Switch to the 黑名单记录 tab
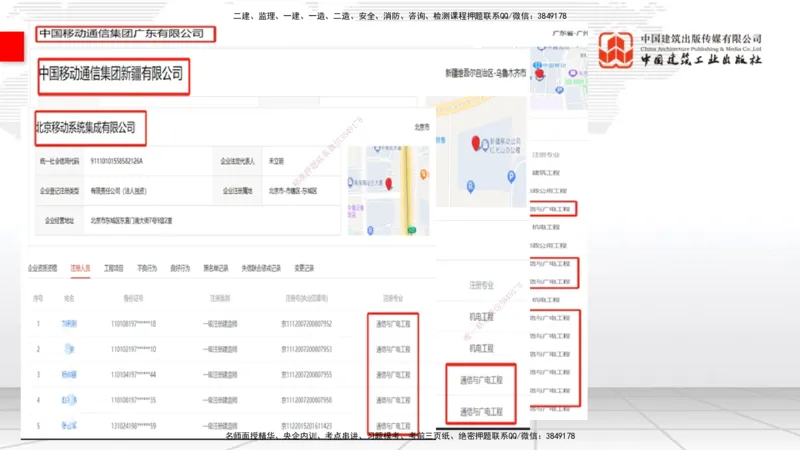800x450 pixels. (216, 268)
